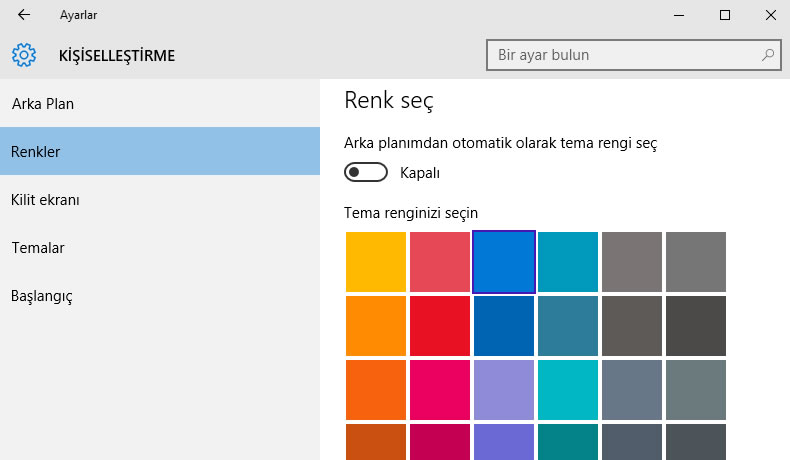
Task: Click 'Arka planımdan otomatik olarak tema rengi seç' text
Action: click(x=500, y=143)
